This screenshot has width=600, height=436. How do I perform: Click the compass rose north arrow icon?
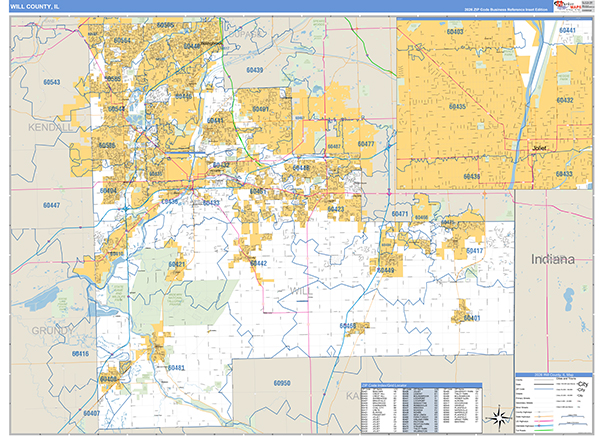(500, 418)
